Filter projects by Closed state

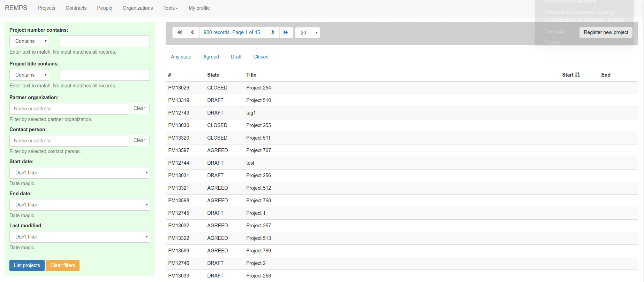[x=261, y=57]
